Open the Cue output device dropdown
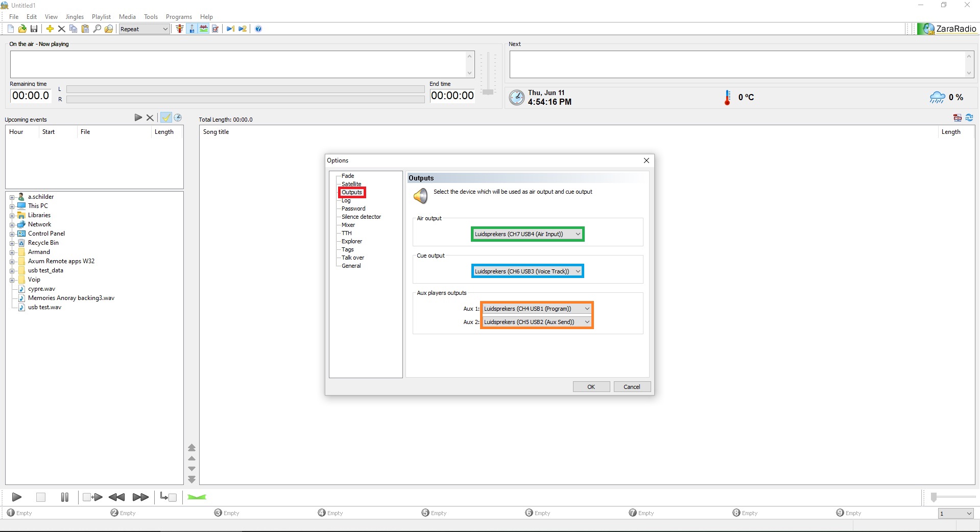 [x=527, y=271]
